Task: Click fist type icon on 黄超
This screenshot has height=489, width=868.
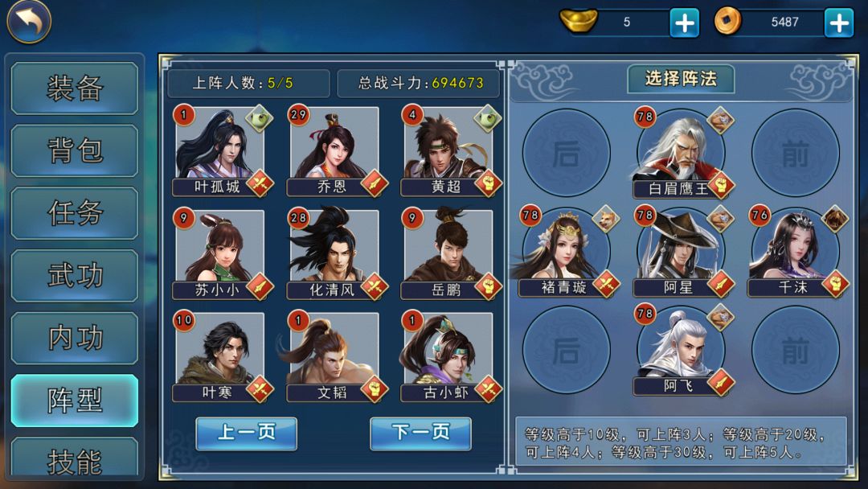Action: click(488, 183)
